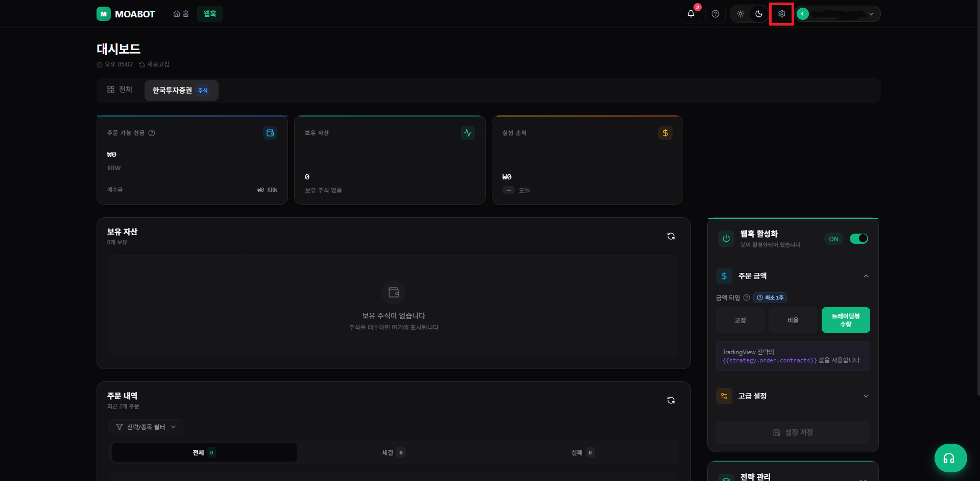This screenshot has width=980, height=481.
Task: Toggle the 웹훅 활성화 switch
Action: point(859,239)
